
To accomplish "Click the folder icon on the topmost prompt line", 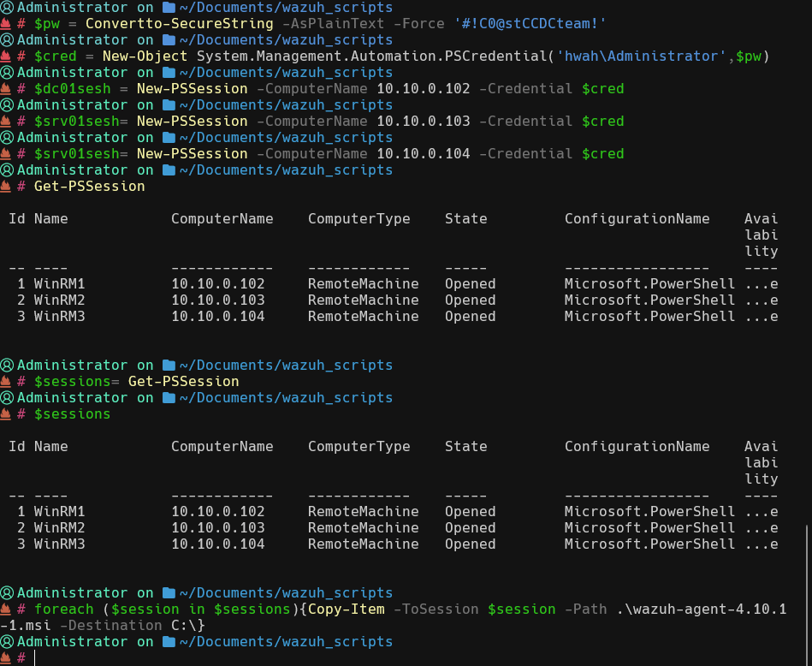I will [169, 7].
